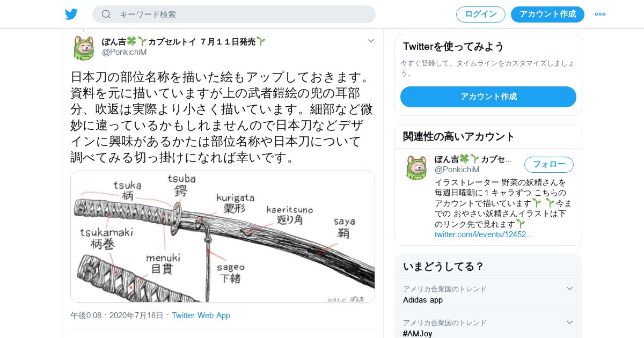The width and height of the screenshot is (644, 338).
Task: Click the sidebar アカウント作成 button
Action: 488,97
